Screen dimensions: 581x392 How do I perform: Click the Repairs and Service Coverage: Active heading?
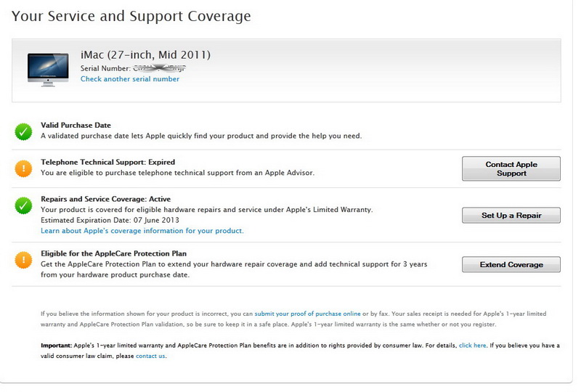[x=105, y=199]
